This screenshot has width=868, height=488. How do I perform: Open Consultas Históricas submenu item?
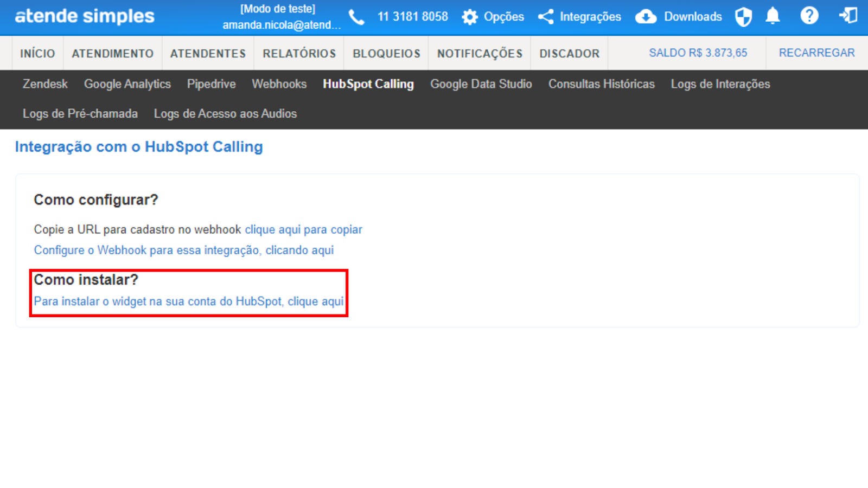pos(602,84)
